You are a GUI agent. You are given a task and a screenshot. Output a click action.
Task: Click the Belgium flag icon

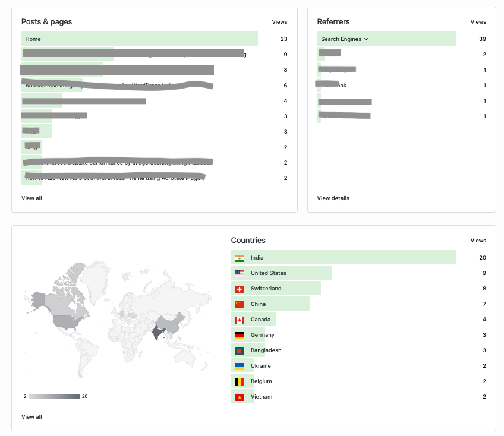tap(240, 381)
